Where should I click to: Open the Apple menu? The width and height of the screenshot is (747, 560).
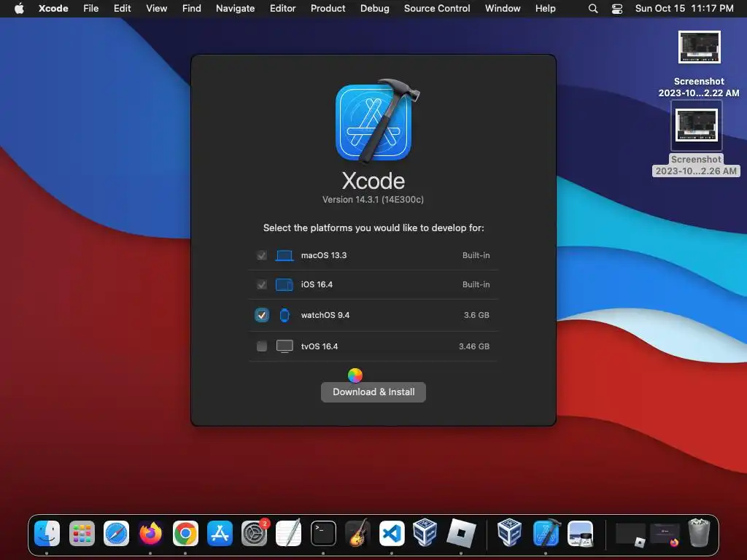[x=19, y=8]
